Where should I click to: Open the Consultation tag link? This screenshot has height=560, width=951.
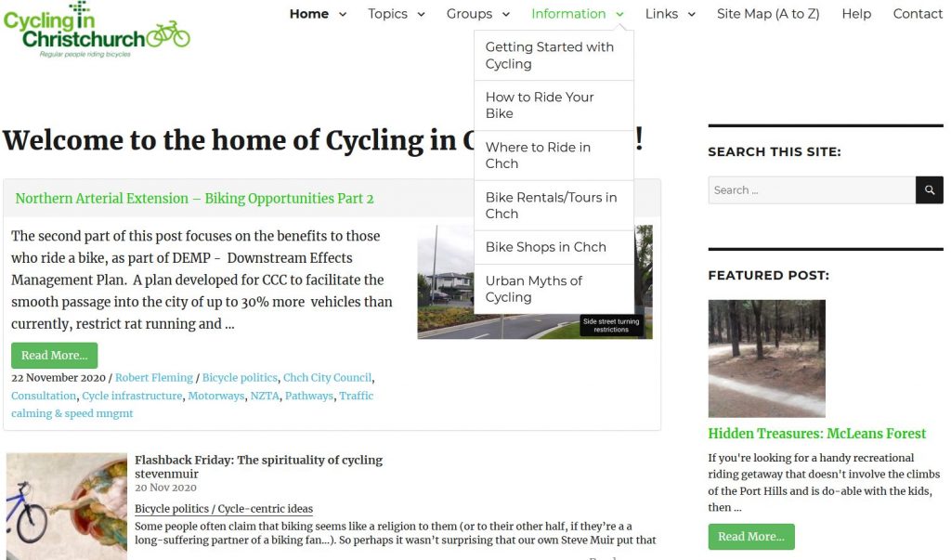(x=44, y=396)
